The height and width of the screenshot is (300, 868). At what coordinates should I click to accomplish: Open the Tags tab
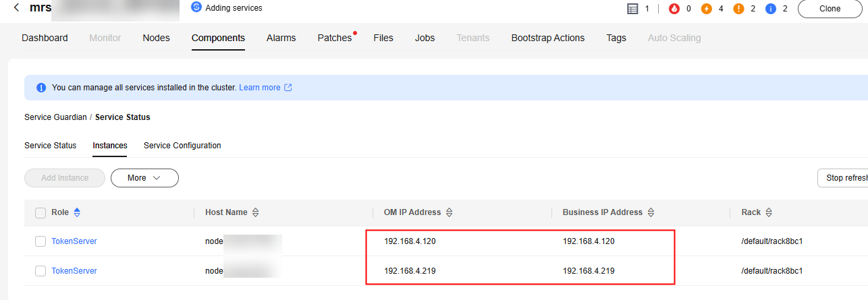(616, 38)
